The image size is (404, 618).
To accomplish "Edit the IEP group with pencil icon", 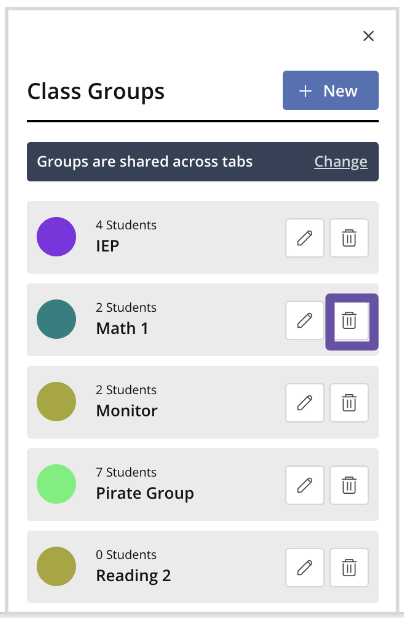I will coord(305,238).
